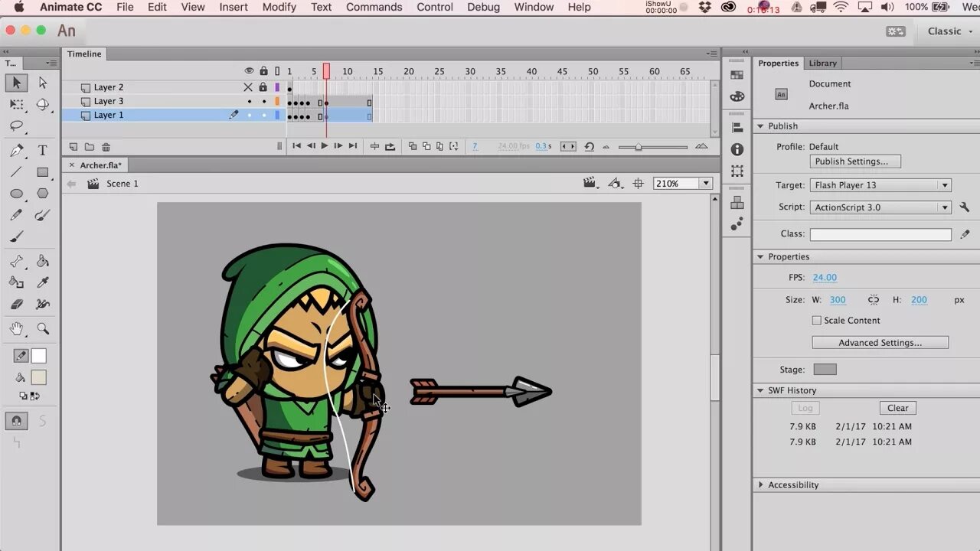Play the timeline animation
The image size is (980, 551).
coord(325,146)
